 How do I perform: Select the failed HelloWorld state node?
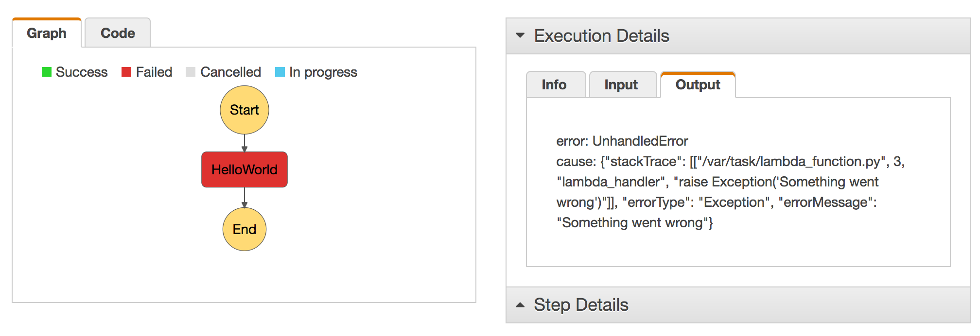coord(244,169)
